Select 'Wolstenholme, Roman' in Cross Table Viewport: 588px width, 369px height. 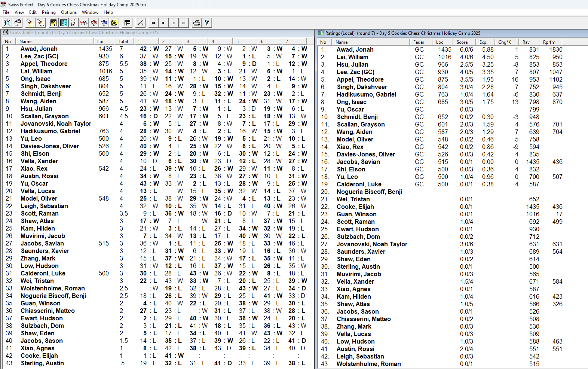tap(52, 288)
